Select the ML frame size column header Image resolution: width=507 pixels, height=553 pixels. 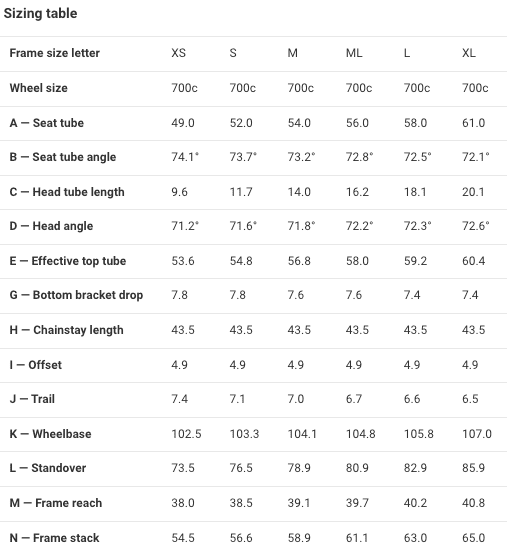pyautogui.click(x=354, y=53)
